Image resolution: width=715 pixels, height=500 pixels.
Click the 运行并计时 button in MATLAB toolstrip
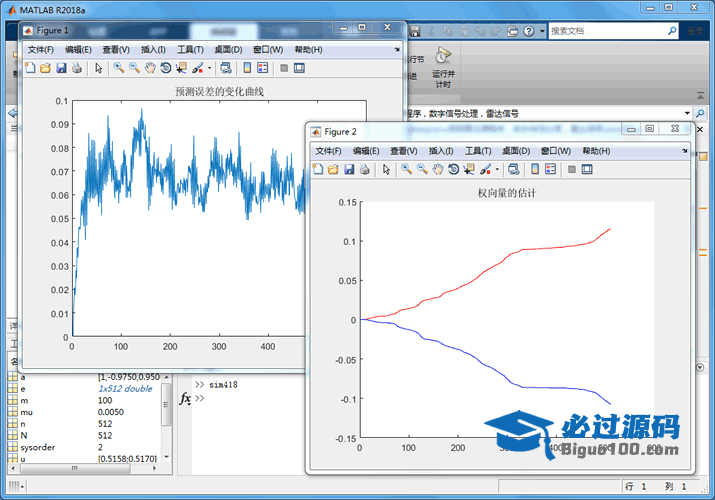[444, 68]
